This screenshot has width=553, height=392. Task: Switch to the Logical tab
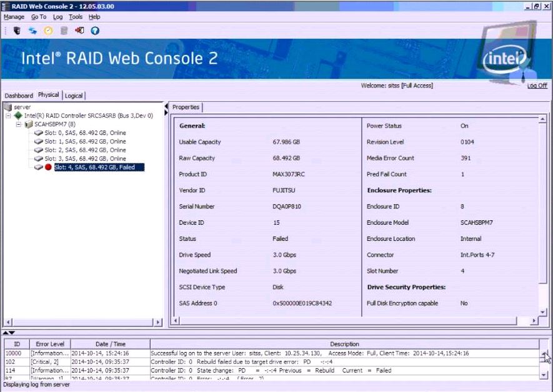tap(74, 96)
